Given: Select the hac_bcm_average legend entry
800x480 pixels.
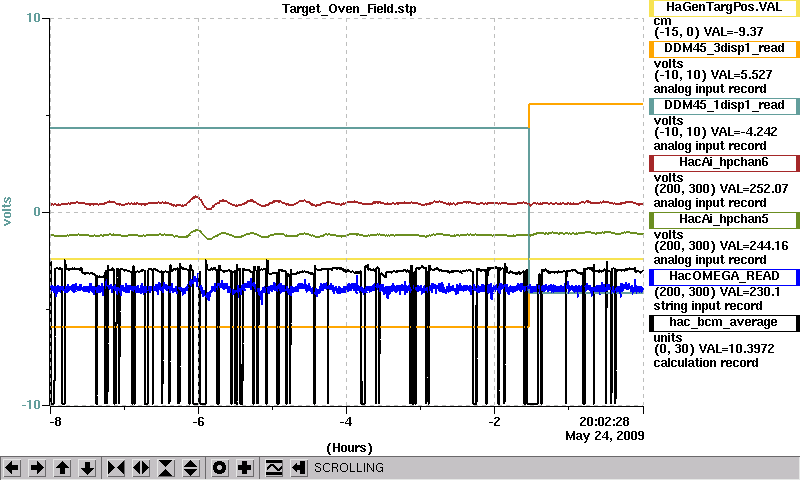Looking at the screenshot, I should click(724, 323).
